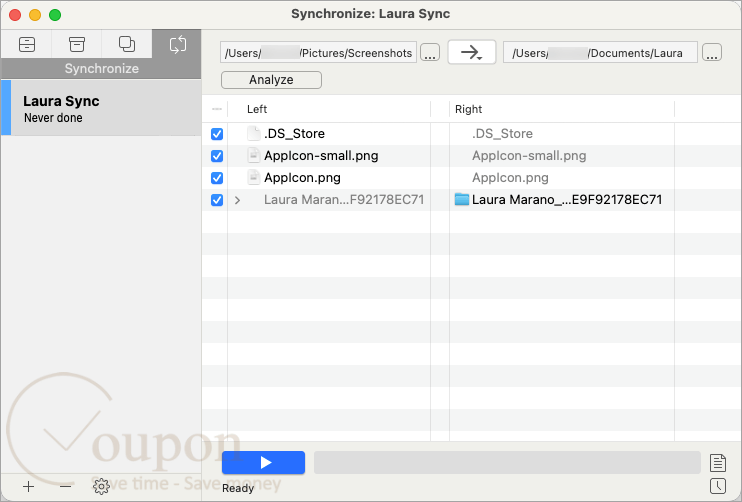This screenshot has width=742, height=502.
Task: Open the Archive tab icon
Action: tap(77, 44)
